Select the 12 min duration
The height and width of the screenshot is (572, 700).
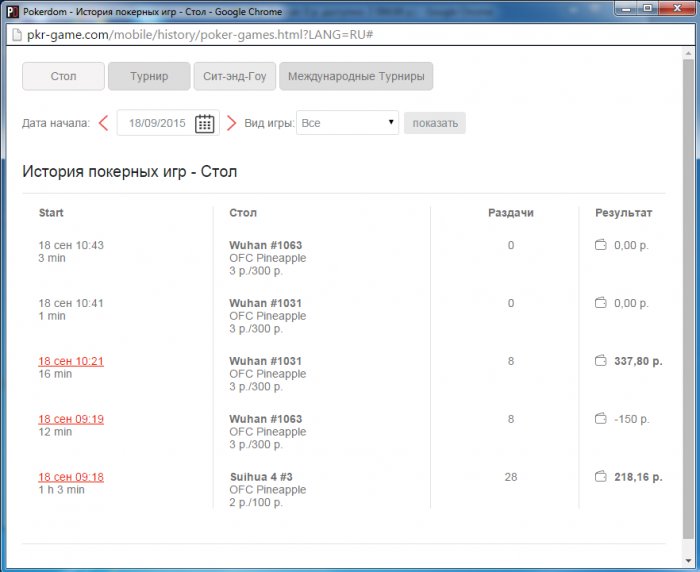click(55, 432)
